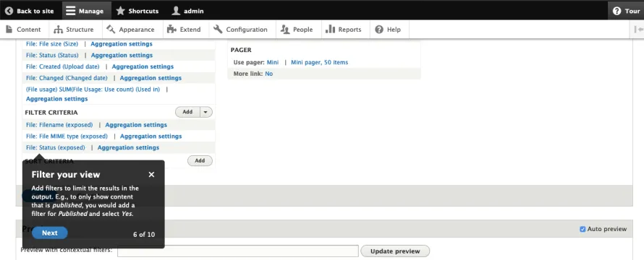Open File: Filename (exposed) filter

click(x=59, y=125)
